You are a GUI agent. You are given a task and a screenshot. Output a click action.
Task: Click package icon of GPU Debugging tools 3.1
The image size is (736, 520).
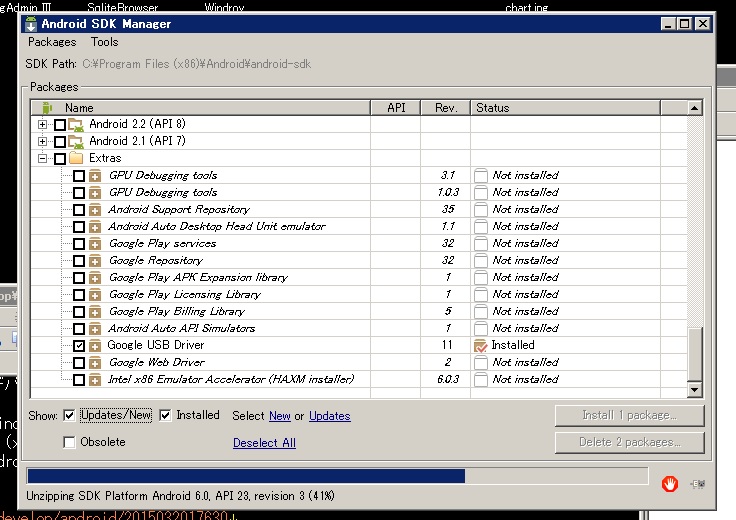(95, 176)
